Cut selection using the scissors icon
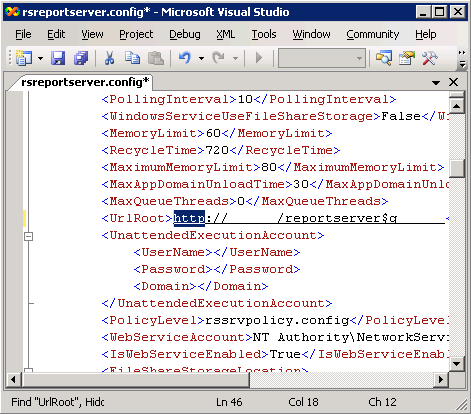 (x=109, y=58)
